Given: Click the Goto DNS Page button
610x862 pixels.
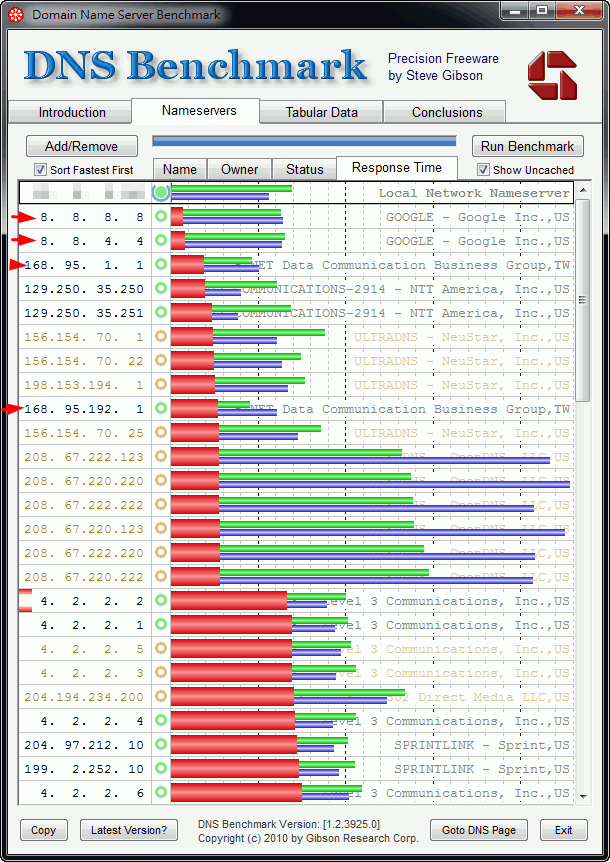Looking at the screenshot, I should [x=479, y=830].
